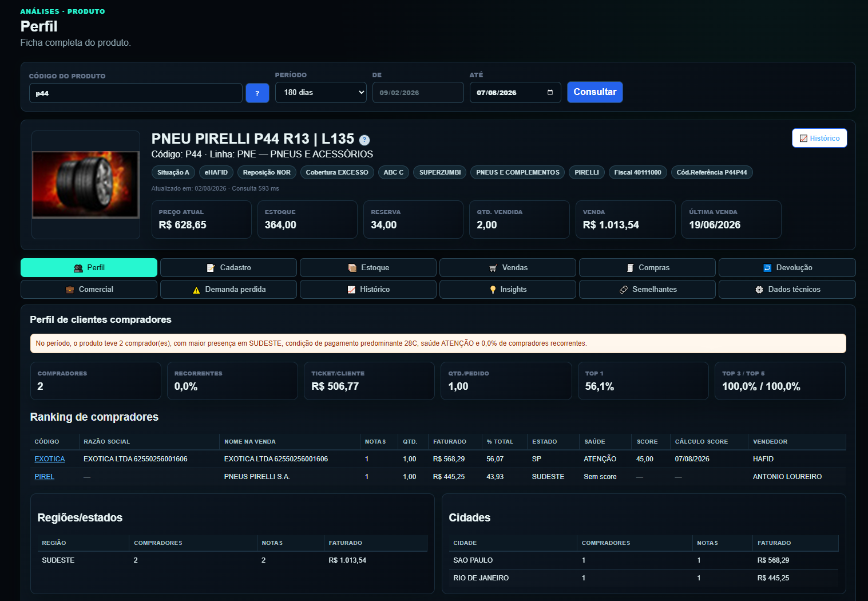Switch to the Cadastro tab

pyautogui.click(x=228, y=268)
